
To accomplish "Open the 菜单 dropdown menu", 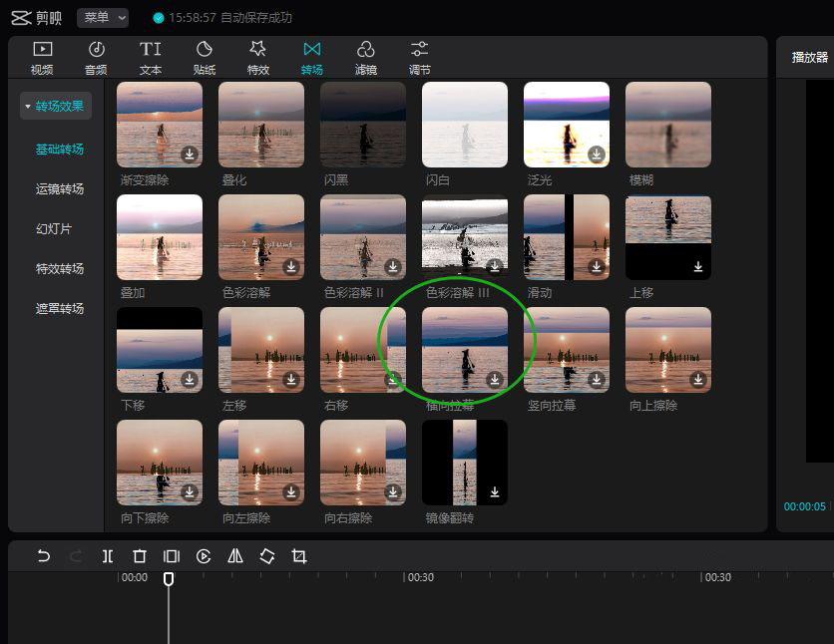I will (103, 17).
